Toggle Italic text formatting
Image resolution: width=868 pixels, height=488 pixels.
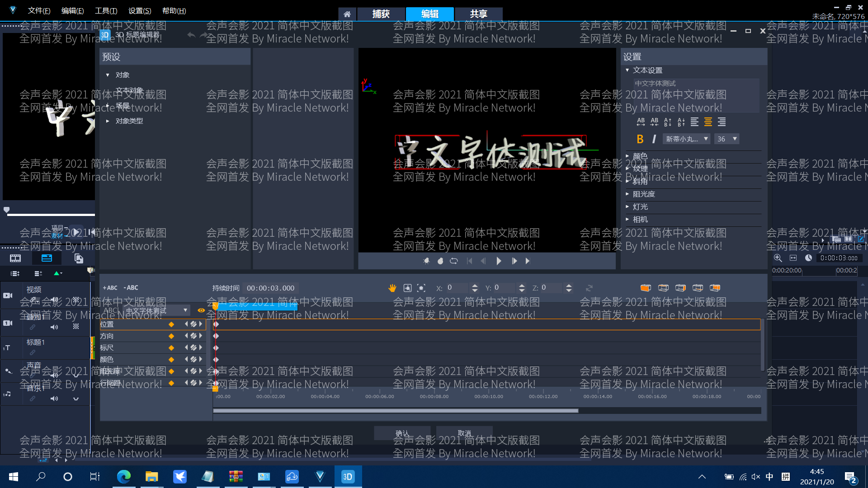pyautogui.click(x=654, y=139)
